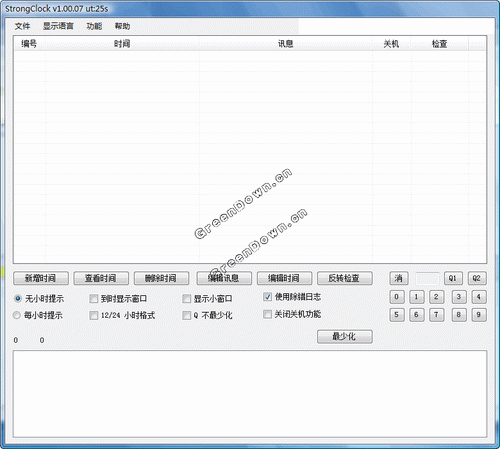Open the 显示语言 menu
This screenshot has height=449, width=500.
point(58,26)
